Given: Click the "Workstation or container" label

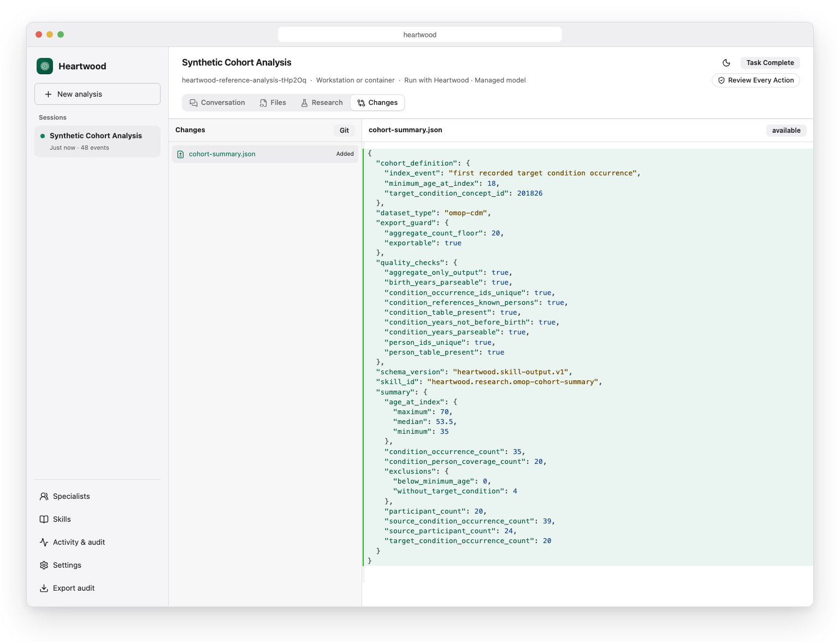Looking at the screenshot, I should (x=355, y=80).
